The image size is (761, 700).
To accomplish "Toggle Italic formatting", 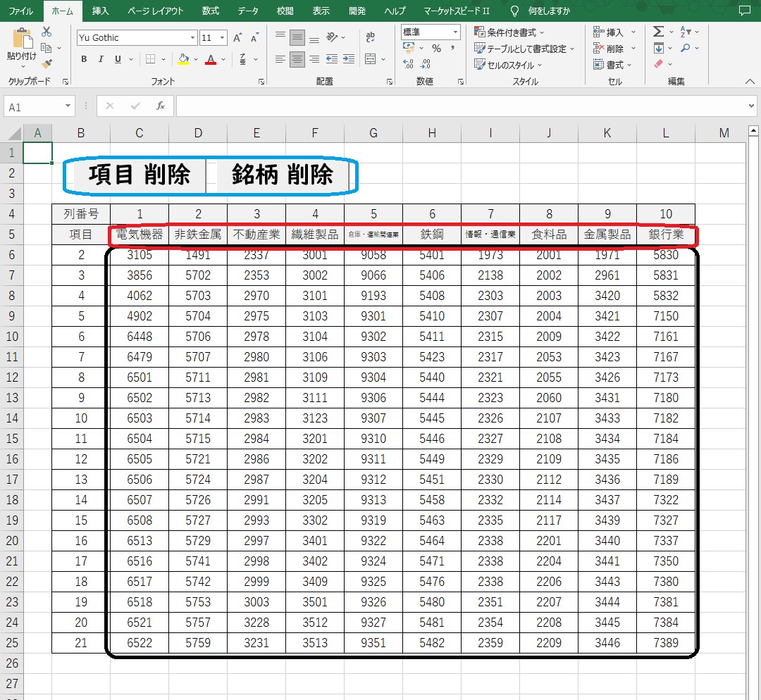I will coord(101,59).
